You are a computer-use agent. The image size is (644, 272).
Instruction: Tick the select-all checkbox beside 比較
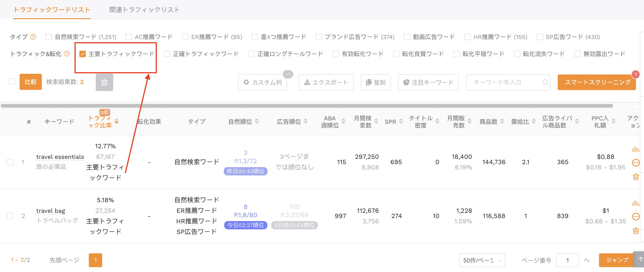coord(12,82)
